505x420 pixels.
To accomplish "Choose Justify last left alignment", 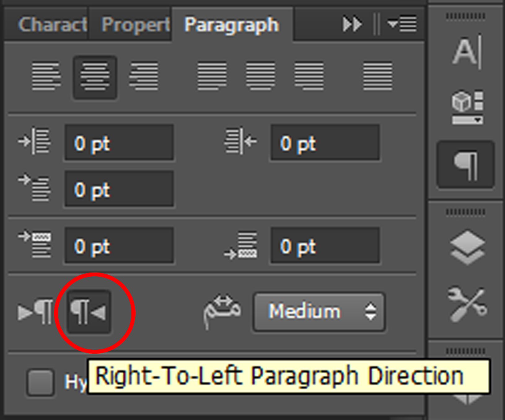I will click(x=212, y=77).
